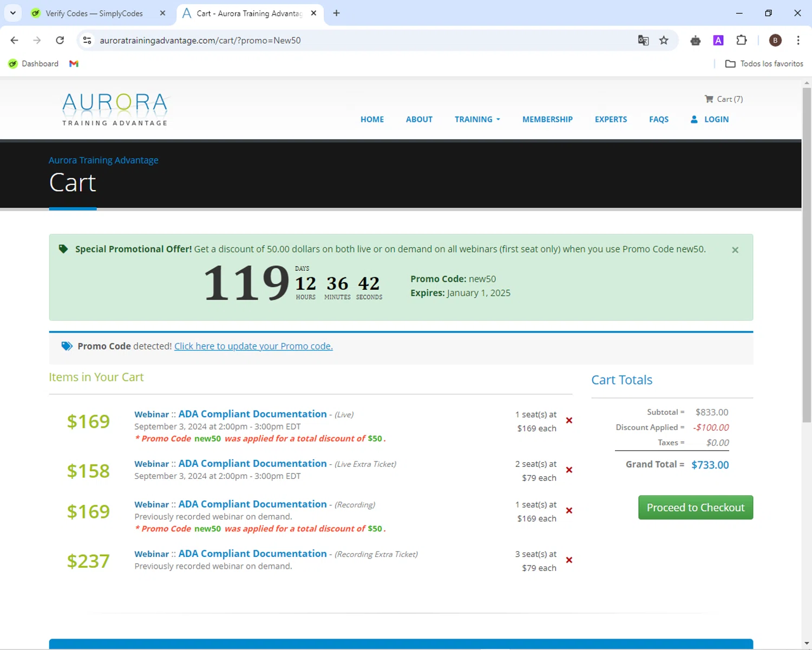812x650 pixels.
Task: Click the Discount Applied -$100.00 value
Action: pos(711,427)
